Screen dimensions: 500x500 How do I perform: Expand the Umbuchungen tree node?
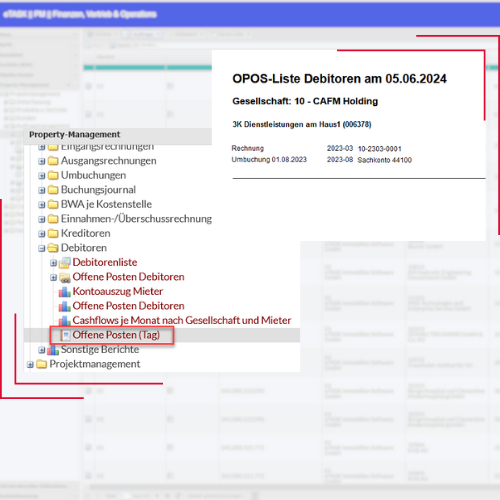coord(42,176)
